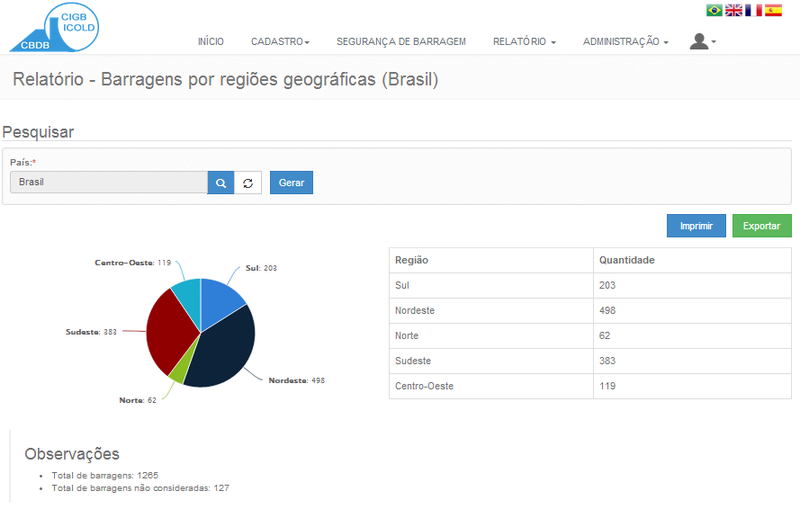Switch language using the Brazilian flag
Viewport: 800px width, 509px height.
click(714, 10)
